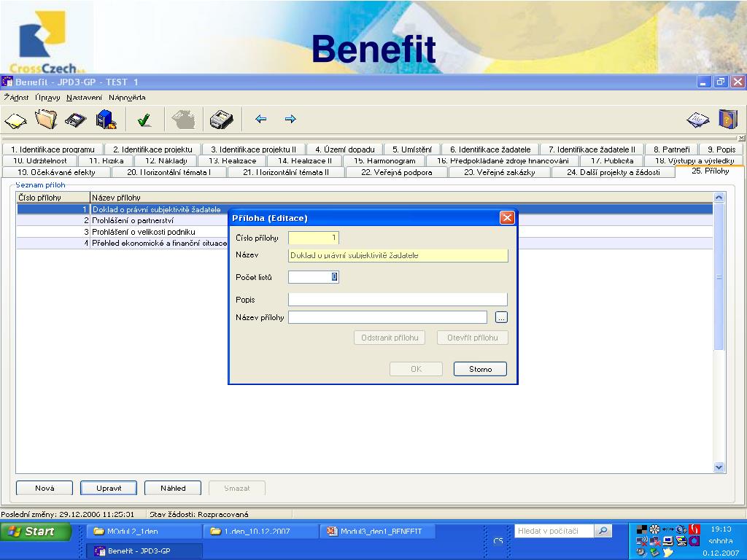
Task: Close the Příloha (Editace) dialog with the X
Action: click(x=507, y=217)
